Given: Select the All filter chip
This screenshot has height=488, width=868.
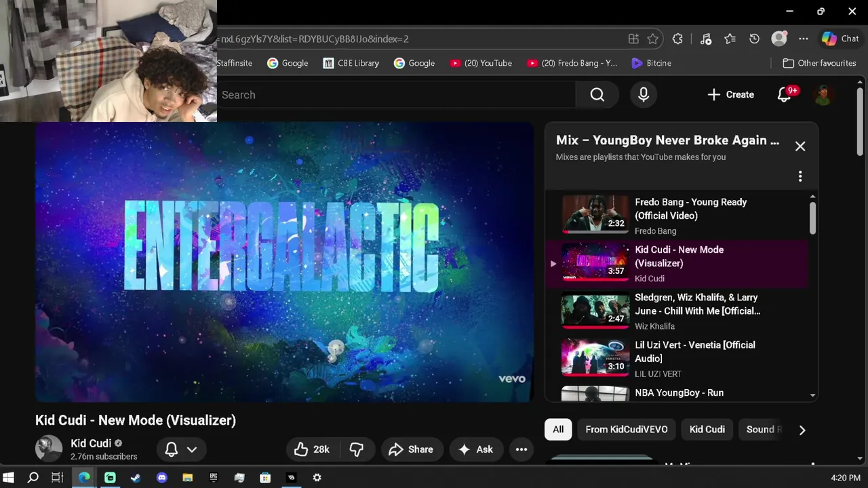Looking at the screenshot, I should 558,430.
